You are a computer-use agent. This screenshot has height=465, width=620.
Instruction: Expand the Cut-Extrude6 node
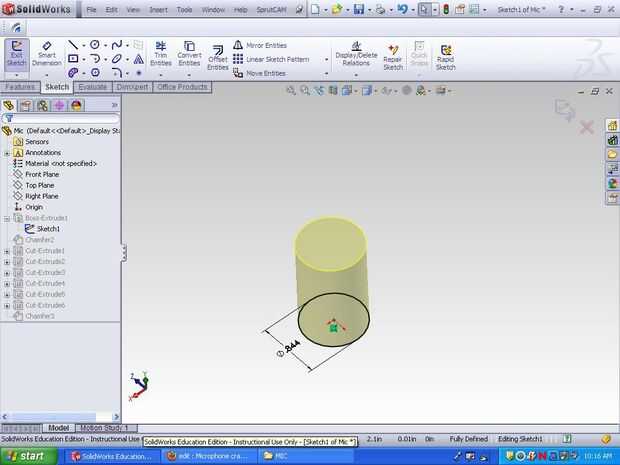pyautogui.click(x=6, y=306)
